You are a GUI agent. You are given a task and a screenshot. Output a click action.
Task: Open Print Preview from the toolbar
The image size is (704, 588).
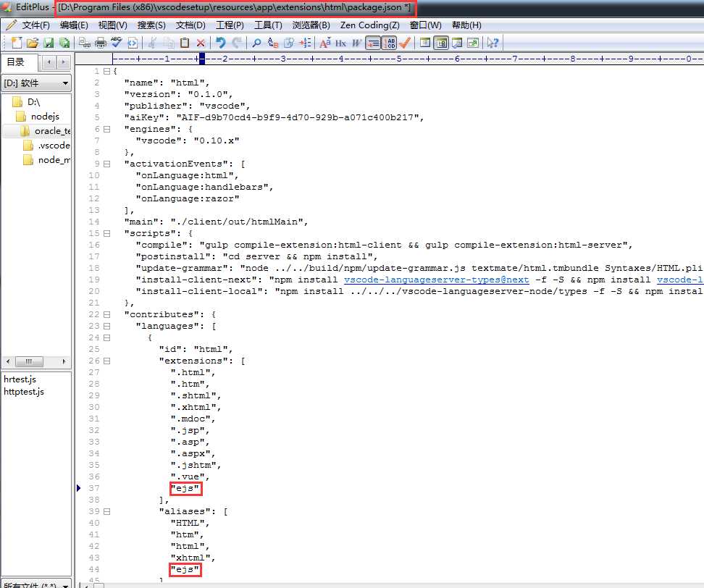click(84, 43)
